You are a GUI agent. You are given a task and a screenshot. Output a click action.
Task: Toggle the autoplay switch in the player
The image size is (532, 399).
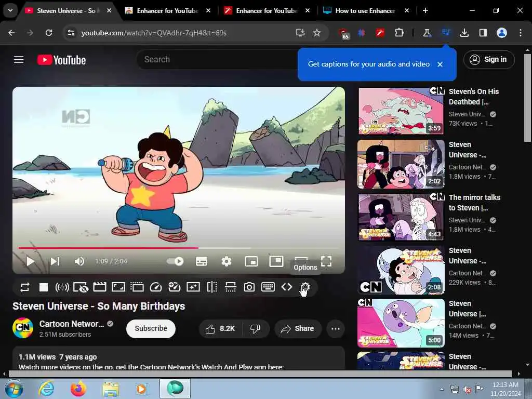click(x=175, y=261)
